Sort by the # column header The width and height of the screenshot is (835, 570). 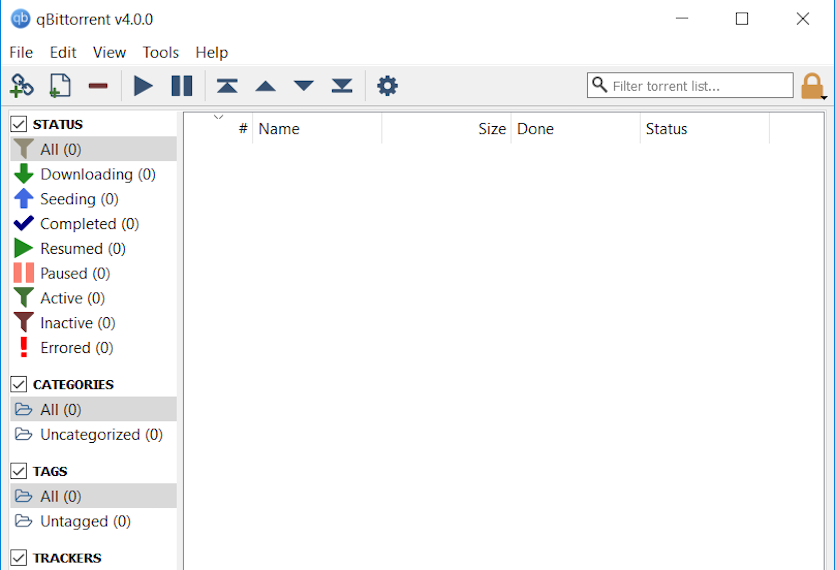pos(218,129)
